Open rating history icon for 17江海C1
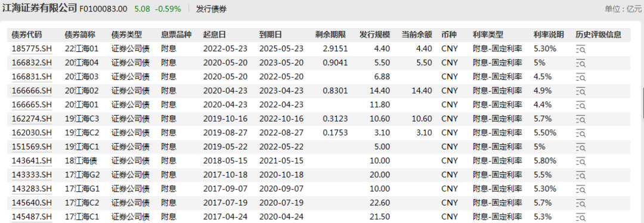This screenshot has width=644, height=223. pos(581,217)
